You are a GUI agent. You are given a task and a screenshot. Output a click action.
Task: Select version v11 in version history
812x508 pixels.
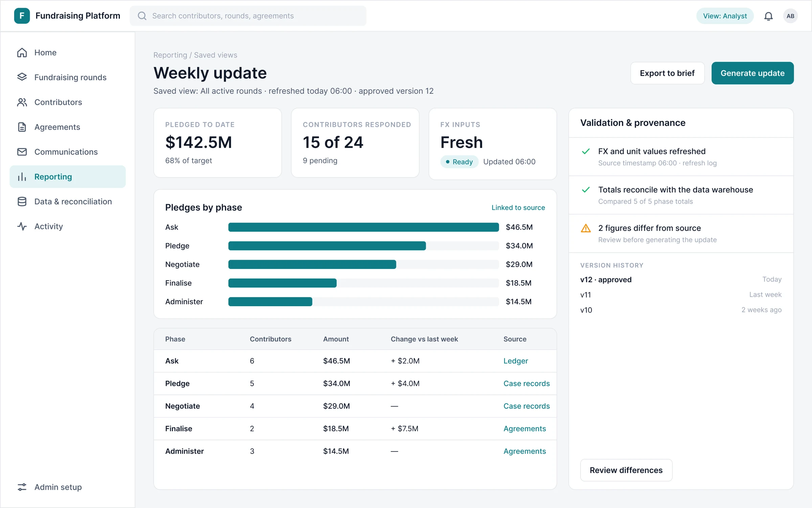681,295
